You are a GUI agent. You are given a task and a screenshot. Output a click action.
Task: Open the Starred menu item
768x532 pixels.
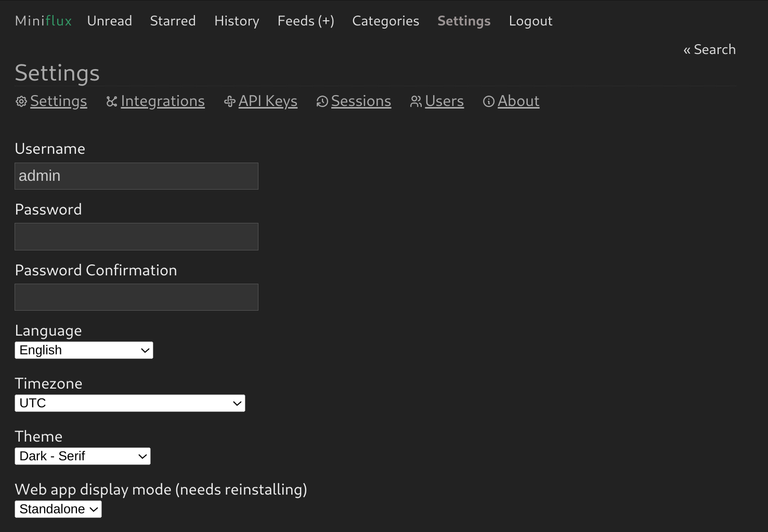click(x=173, y=21)
